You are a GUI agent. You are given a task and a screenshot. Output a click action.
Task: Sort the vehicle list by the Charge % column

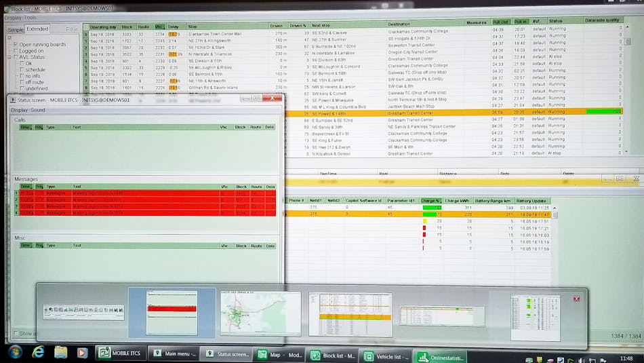[x=430, y=201]
